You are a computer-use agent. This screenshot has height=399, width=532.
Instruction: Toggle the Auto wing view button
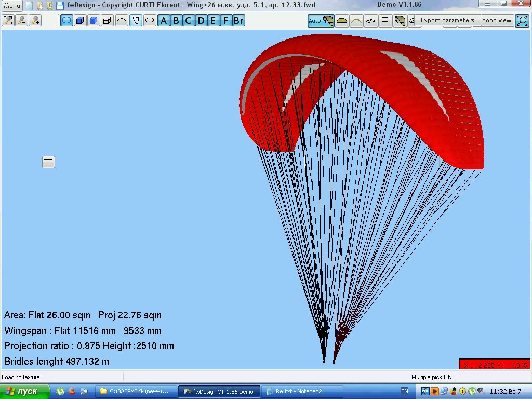(x=321, y=21)
